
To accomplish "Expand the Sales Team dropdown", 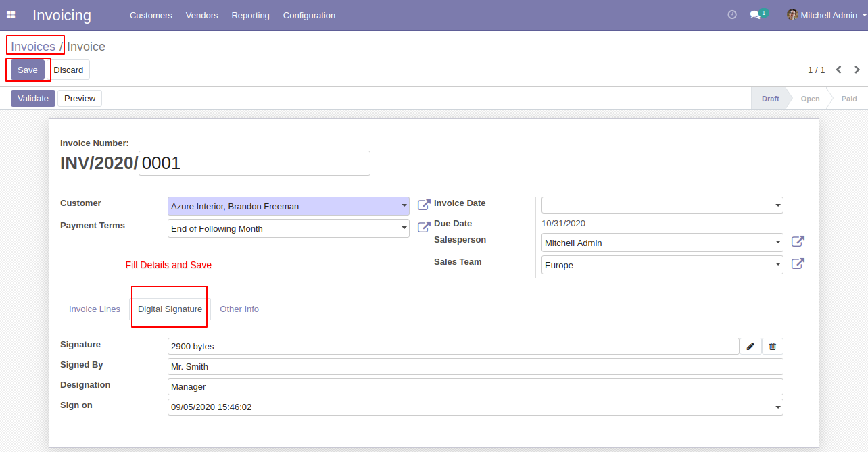I will pos(778,265).
